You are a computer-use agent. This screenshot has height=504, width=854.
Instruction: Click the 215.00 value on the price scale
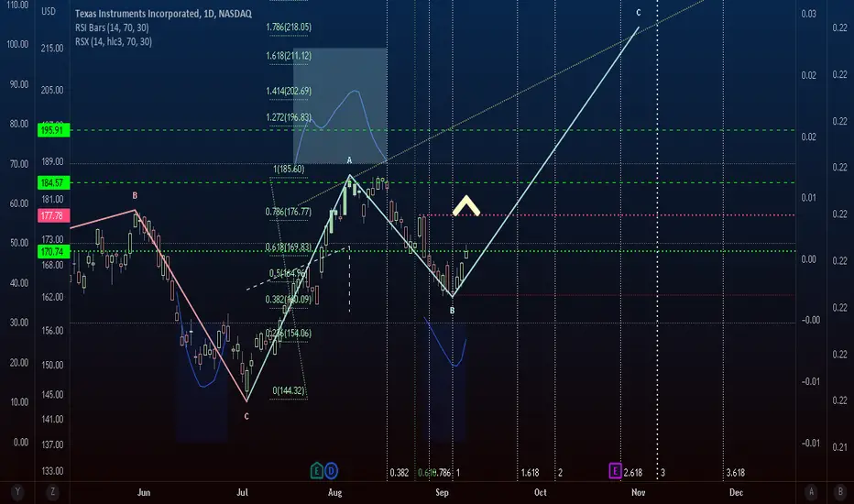pyautogui.click(x=52, y=49)
